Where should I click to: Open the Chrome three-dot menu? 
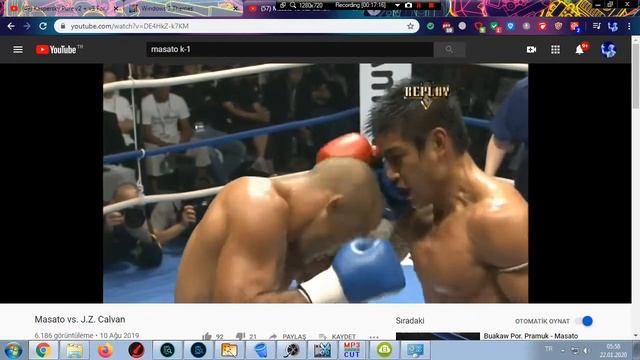tap(629, 26)
